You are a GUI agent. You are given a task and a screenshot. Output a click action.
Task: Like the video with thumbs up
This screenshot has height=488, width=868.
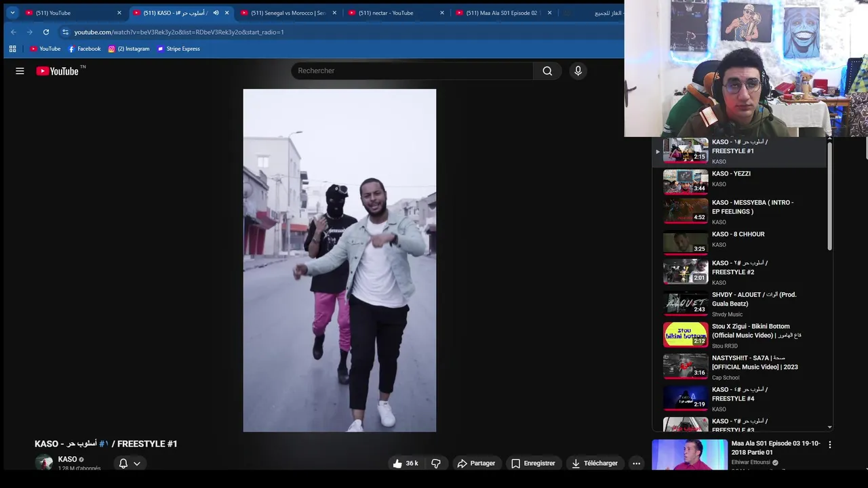coord(405,464)
